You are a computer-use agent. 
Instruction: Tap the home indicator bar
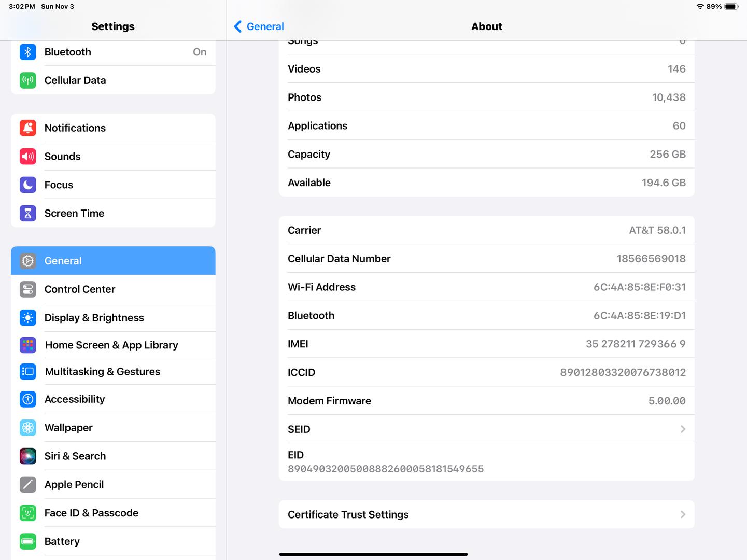pyautogui.click(x=373, y=554)
